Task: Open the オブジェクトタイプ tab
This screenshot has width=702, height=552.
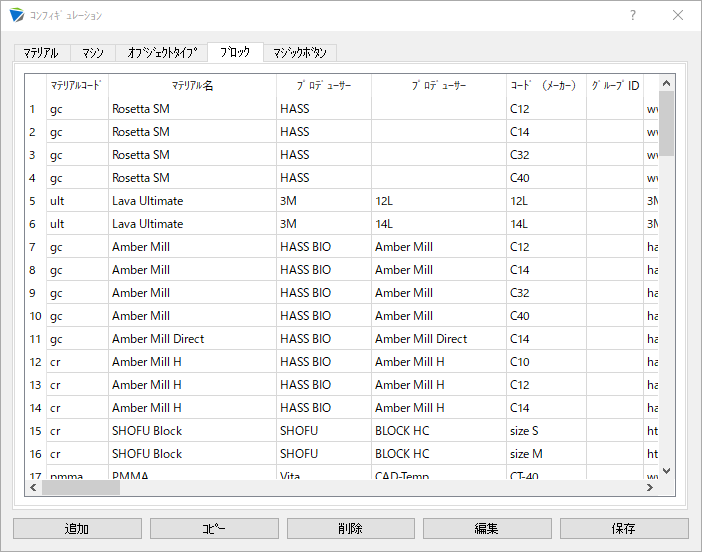Action: [x=162, y=53]
